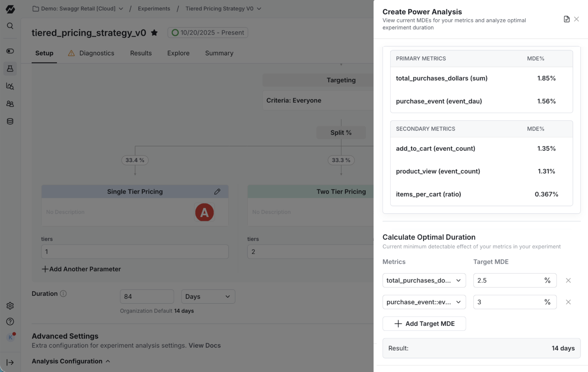Open the Metrics analytics chart icon
This screenshot has width=588, height=372.
(10, 86)
